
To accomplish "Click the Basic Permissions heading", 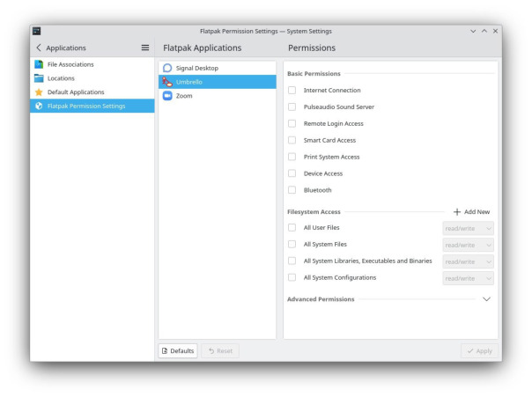I will (314, 74).
